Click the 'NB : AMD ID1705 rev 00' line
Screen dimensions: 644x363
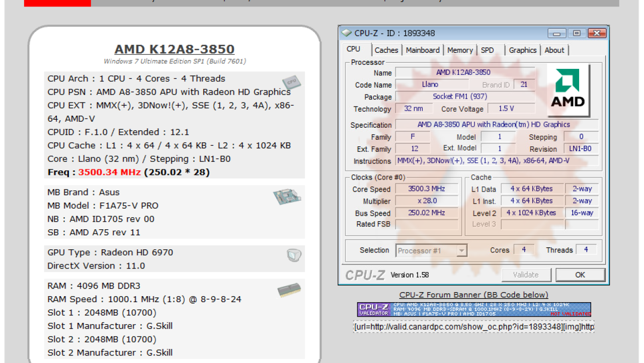tap(101, 219)
